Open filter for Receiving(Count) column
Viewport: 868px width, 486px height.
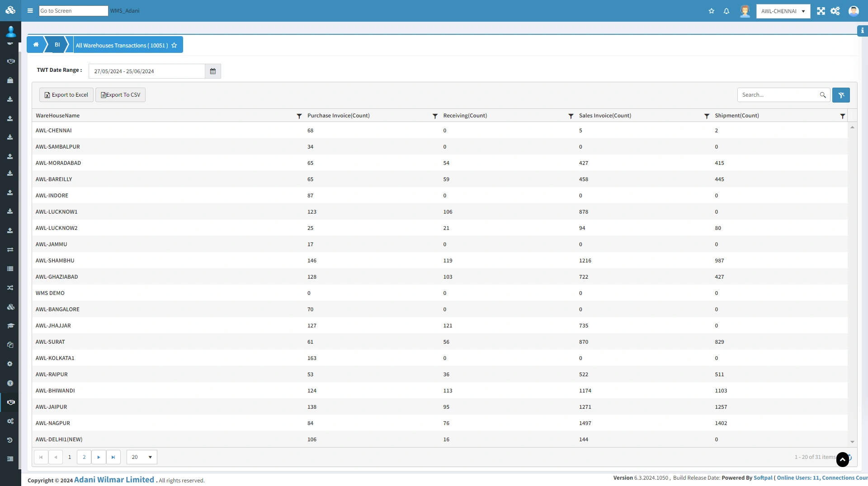click(571, 116)
